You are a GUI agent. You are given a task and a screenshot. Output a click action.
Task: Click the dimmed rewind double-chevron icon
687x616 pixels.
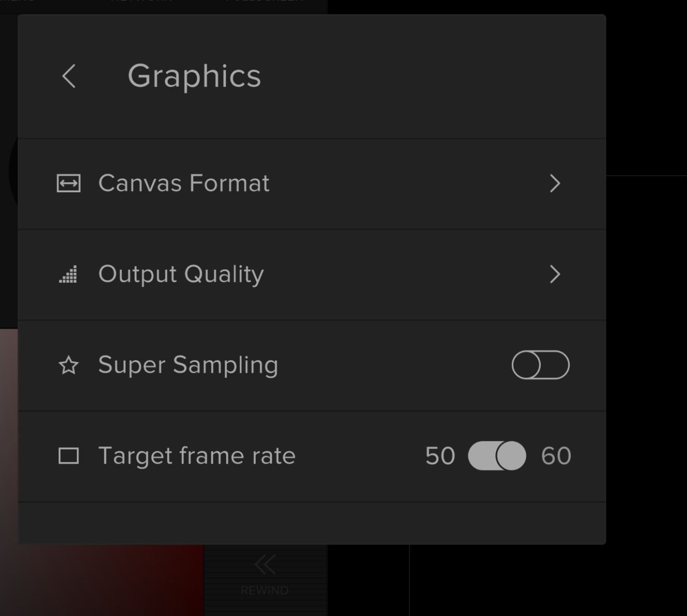(x=264, y=565)
